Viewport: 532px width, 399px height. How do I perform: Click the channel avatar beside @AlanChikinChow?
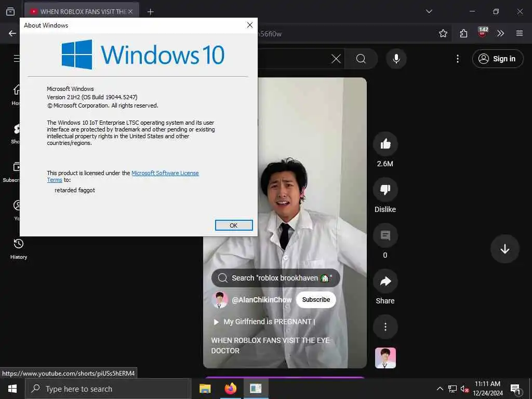(x=220, y=300)
